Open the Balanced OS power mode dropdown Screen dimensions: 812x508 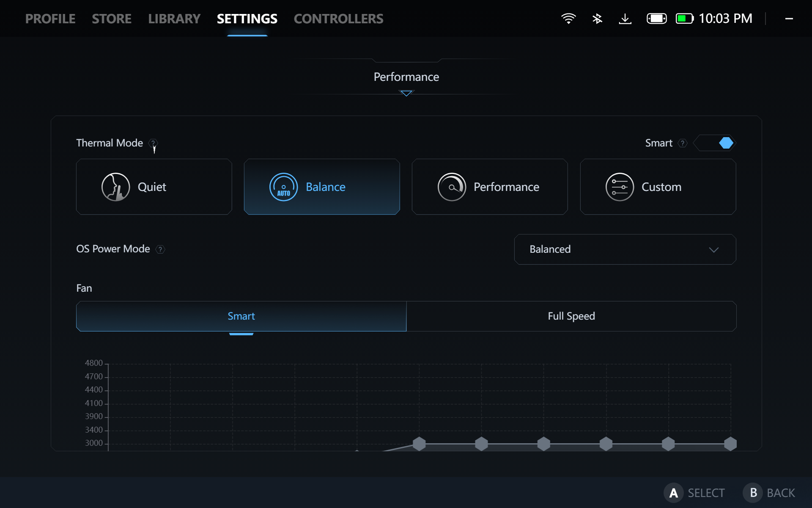pyautogui.click(x=625, y=249)
